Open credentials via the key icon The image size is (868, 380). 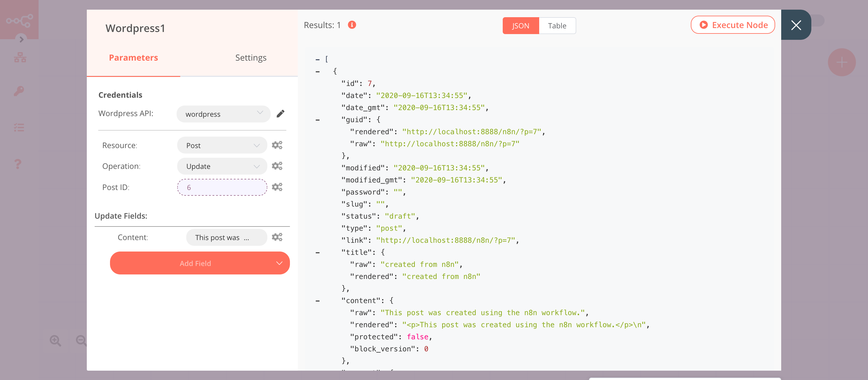(19, 90)
